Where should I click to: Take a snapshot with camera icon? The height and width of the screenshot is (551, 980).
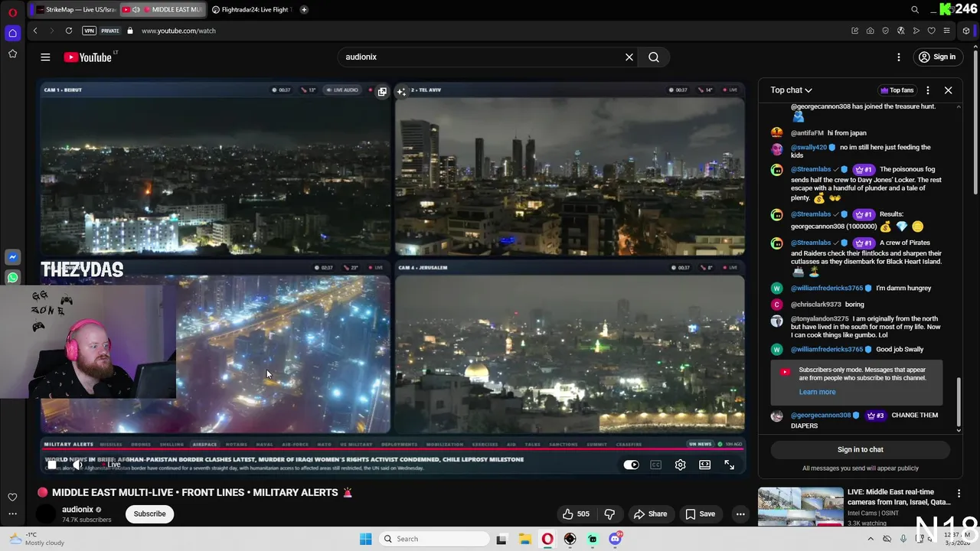(x=870, y=31)
